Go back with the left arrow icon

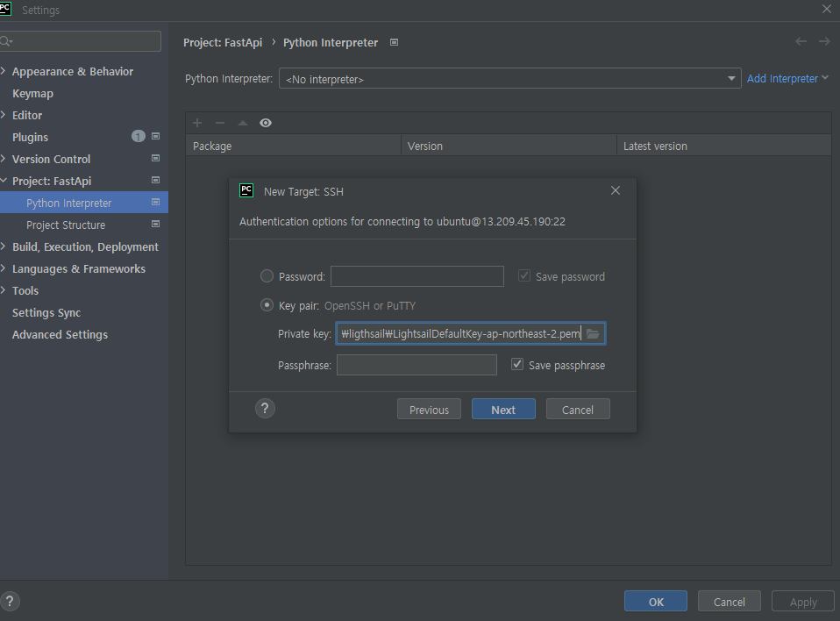pos(801,42)
